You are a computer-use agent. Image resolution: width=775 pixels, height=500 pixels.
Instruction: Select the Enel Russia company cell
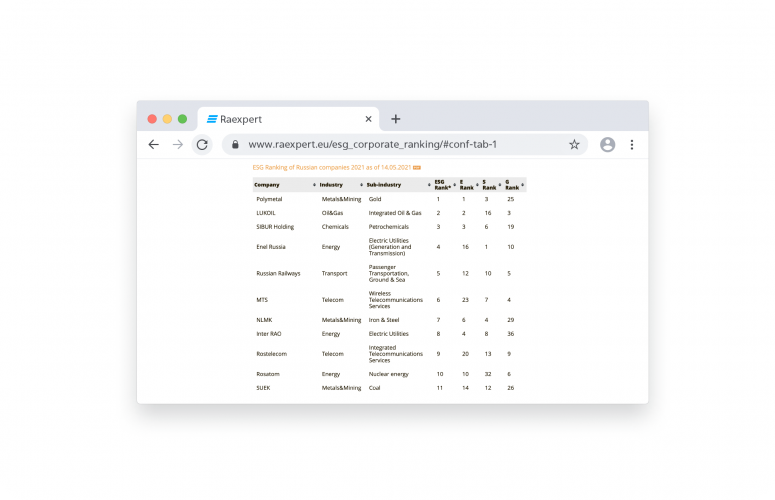(x=271, y=247)
